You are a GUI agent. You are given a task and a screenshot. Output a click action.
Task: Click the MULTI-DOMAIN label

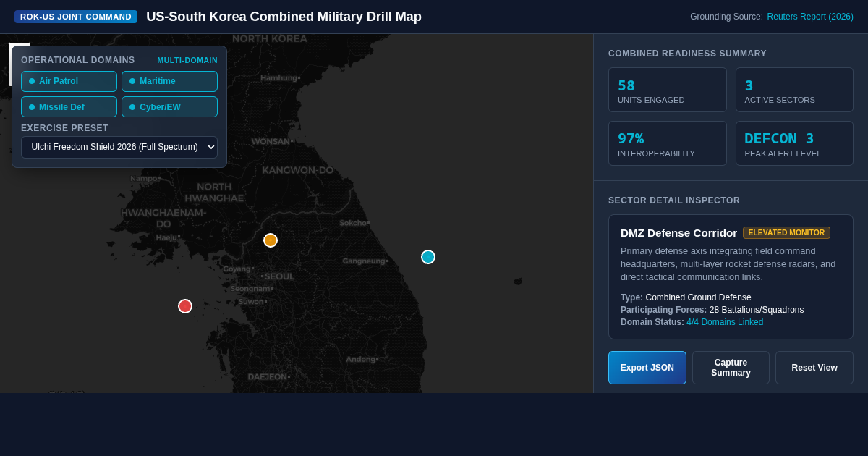pos(187,60)
